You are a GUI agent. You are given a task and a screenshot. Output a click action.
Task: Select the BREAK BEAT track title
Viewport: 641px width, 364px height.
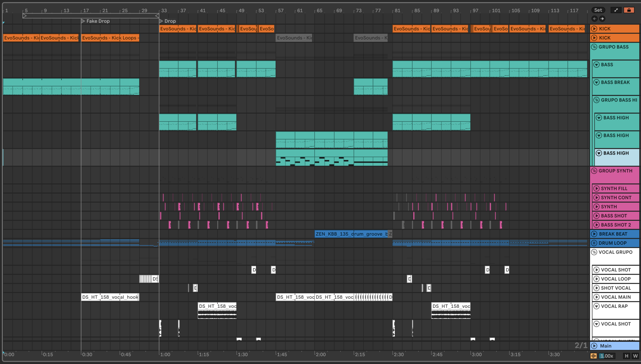tap(613, 234)
